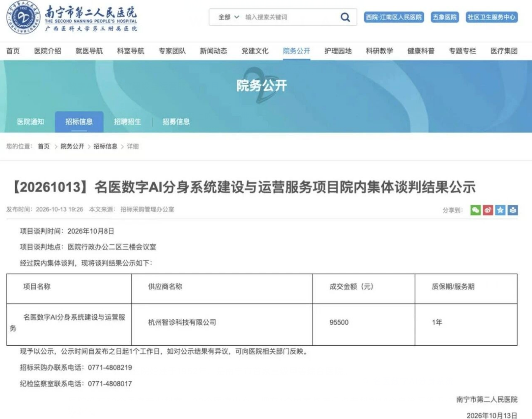Image resolution: width=532 pixels, height=419 pixels.
Task: Click the print icon
Action: (x=513, y=210)
